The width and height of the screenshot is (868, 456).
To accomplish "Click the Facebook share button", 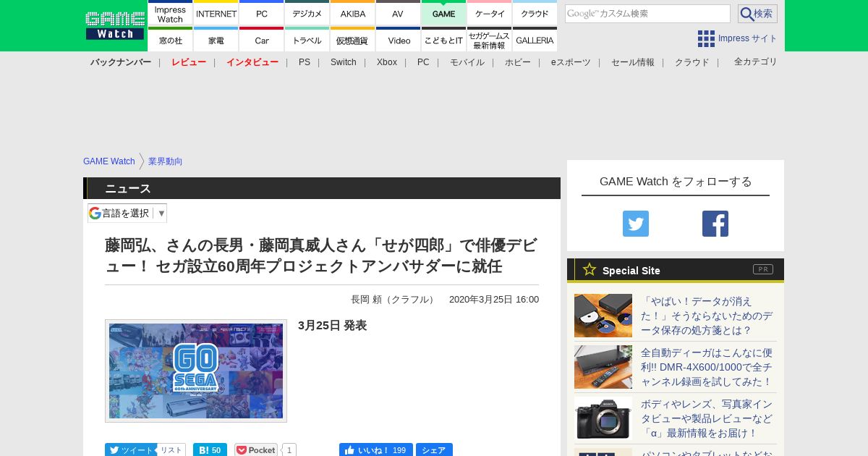I will coord(434,450).
